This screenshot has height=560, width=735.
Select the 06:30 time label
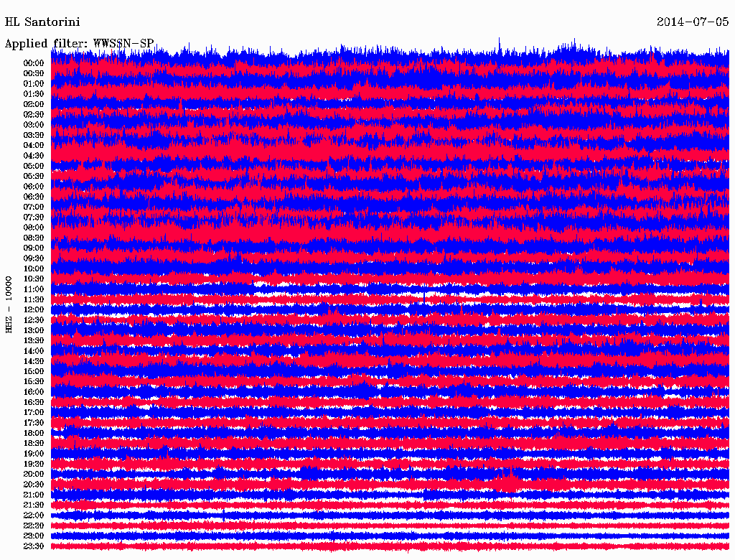34,197
